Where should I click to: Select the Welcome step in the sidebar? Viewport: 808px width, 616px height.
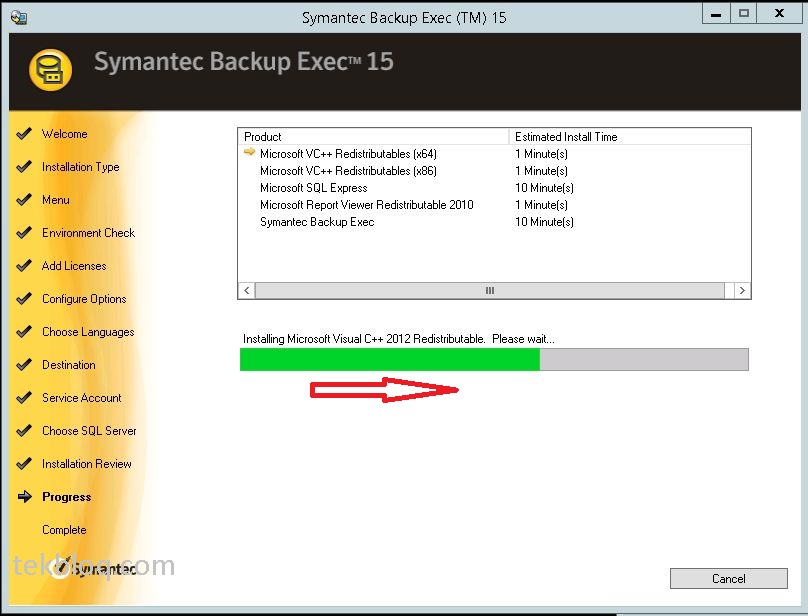pos(65,134)
